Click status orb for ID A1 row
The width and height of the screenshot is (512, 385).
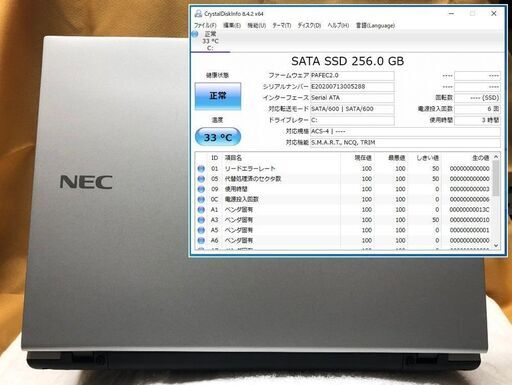[x=201, y=210]
